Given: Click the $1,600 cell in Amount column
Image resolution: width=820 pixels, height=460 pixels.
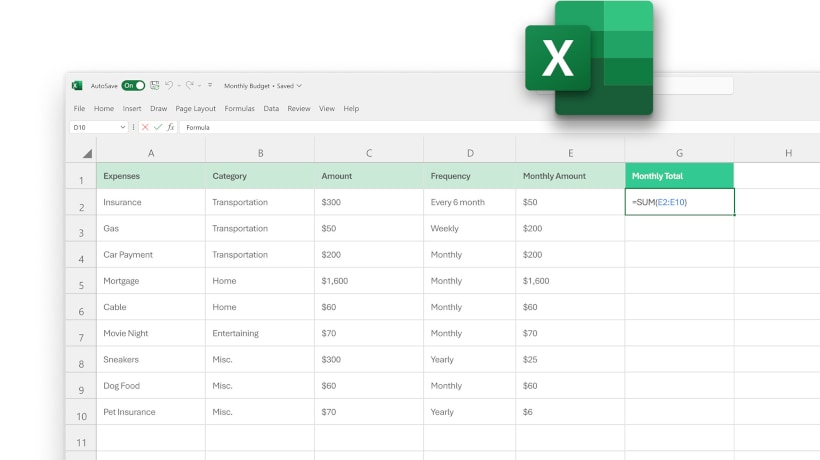Looking at the screenshot, I should 369,281.
